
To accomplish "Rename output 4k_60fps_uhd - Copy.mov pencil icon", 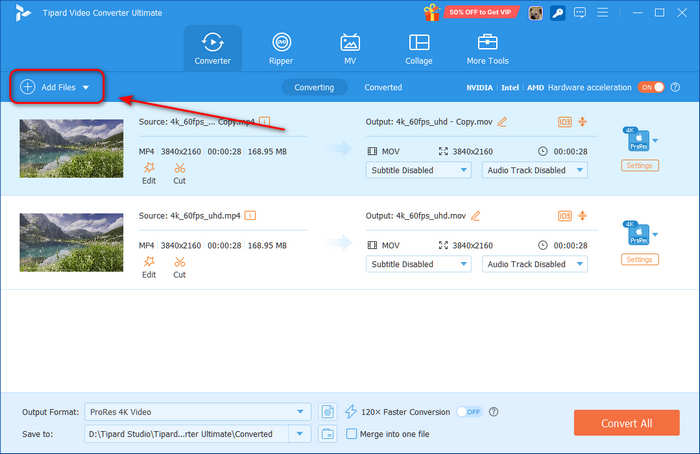I will 502,121.
